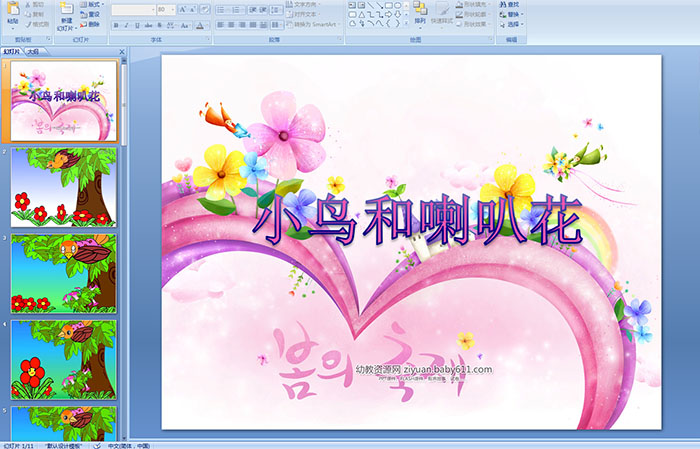Click the font color button
This screenshot has height=449, width=700.
tap(200, 25)
